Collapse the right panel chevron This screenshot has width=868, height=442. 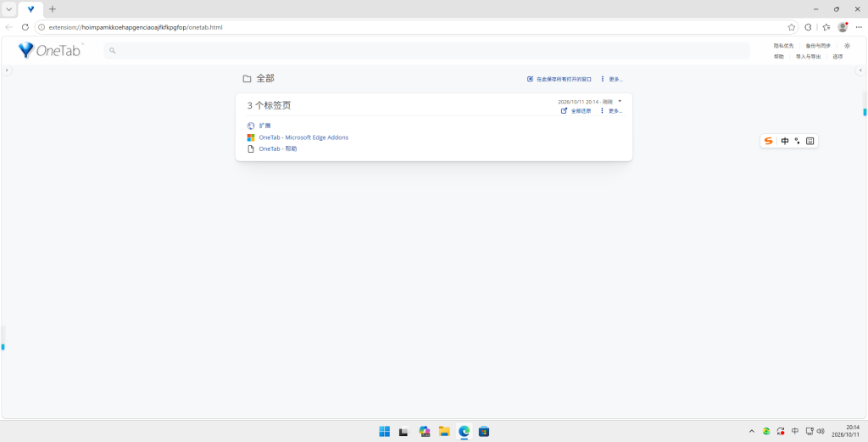click(860, 70)
